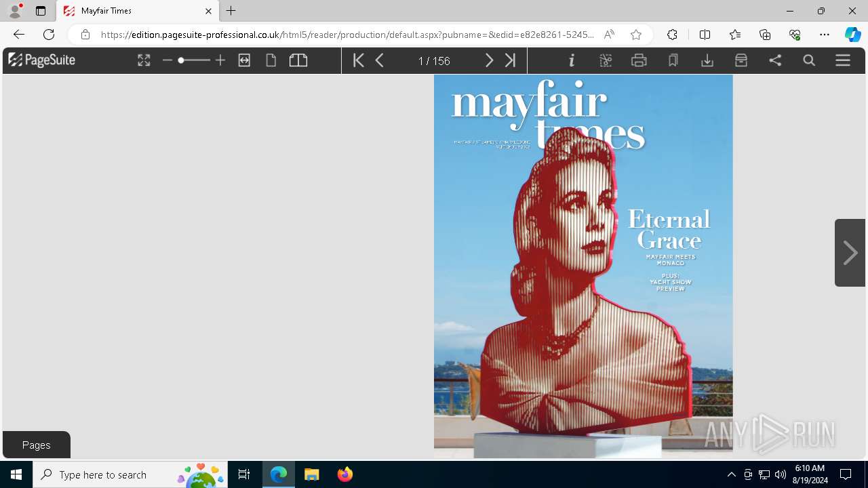Open File Explorer from the taskbar
This screenshot has height=488, width=868.
(311, 474)
